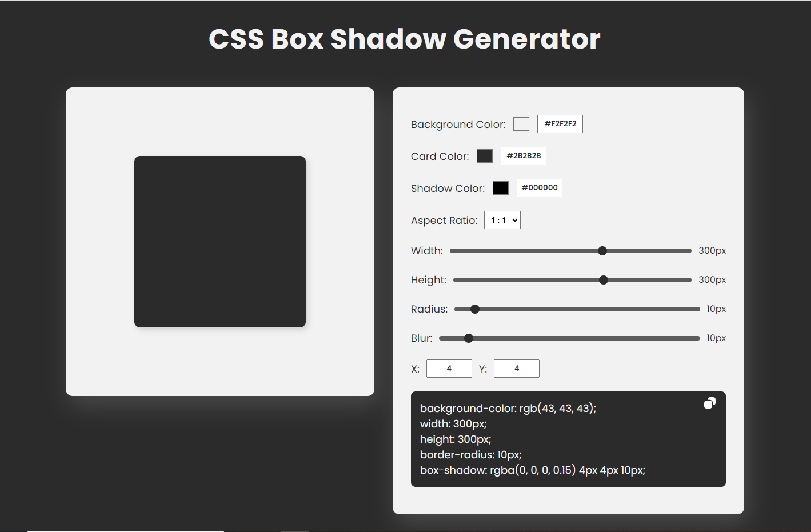Open the Card Color picker swatch
The image size is (811, 532).
pyautogui.click(x=484, y=155)
